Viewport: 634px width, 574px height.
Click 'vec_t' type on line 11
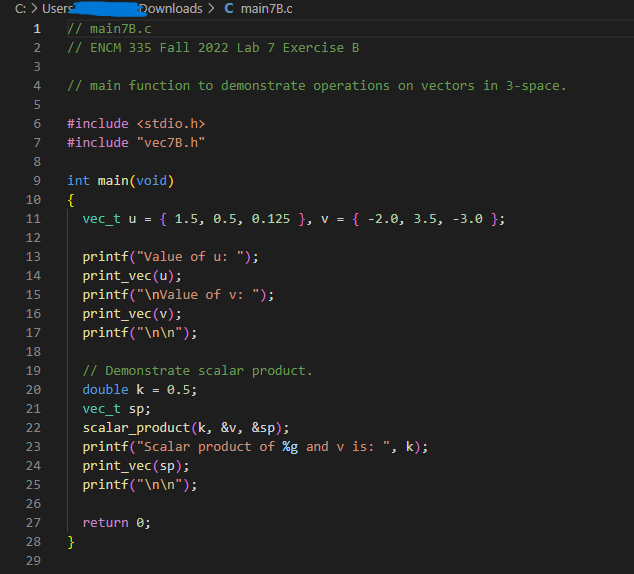101,219
